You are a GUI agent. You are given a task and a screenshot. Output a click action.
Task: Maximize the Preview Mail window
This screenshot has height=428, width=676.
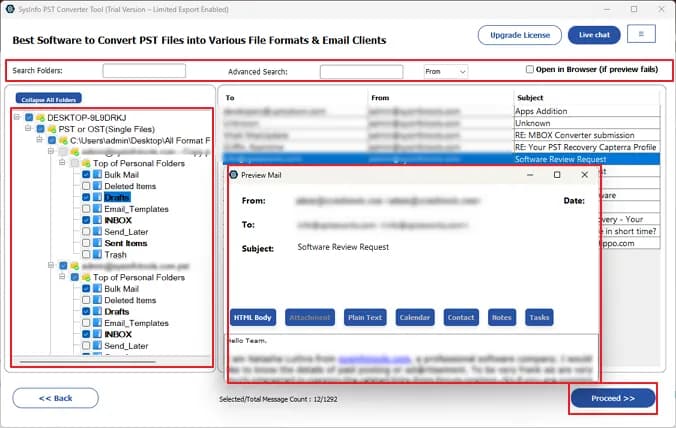click(557, 175)
